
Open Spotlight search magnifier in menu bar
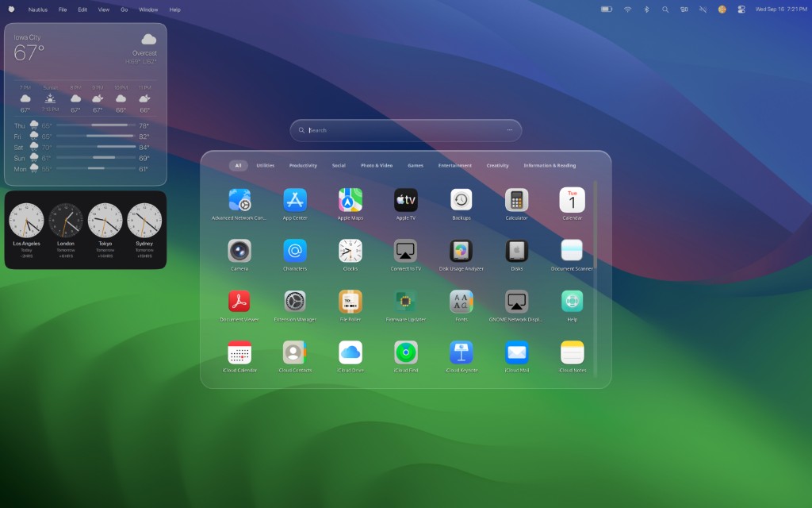pyautogui.click(x=665, y=10)
